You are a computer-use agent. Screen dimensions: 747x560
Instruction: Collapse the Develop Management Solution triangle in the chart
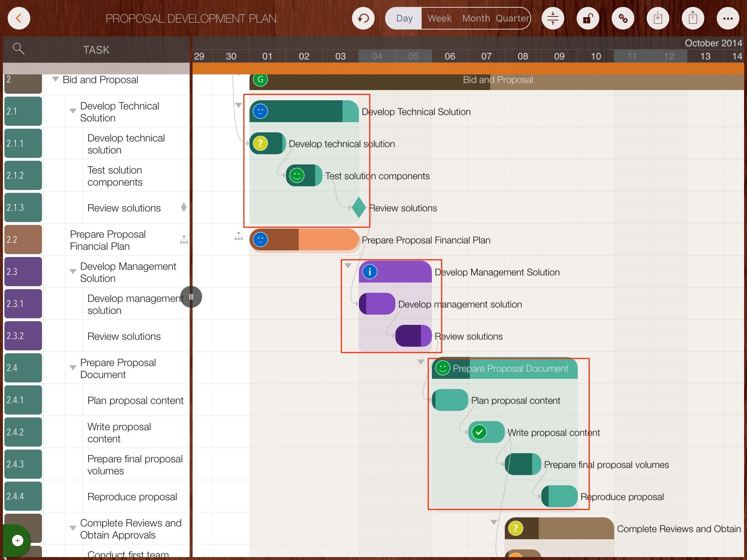click(348, 265)
